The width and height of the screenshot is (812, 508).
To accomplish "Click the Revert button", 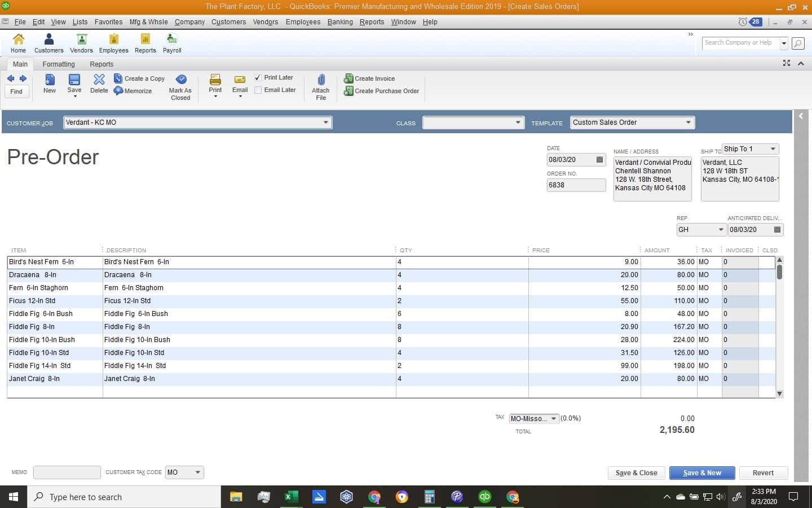I will click(x=763, y=473).
